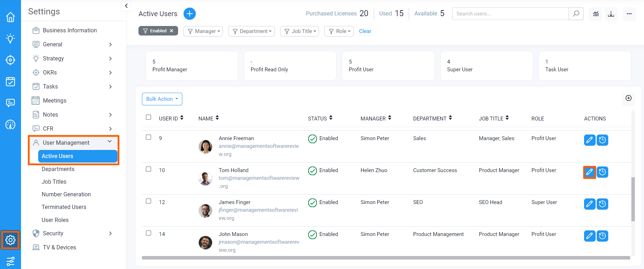Go to User Roles menu item
Image resolution: width=644 pixels, height=269 pixels.
pyautogui.click(x=55, y=220)
